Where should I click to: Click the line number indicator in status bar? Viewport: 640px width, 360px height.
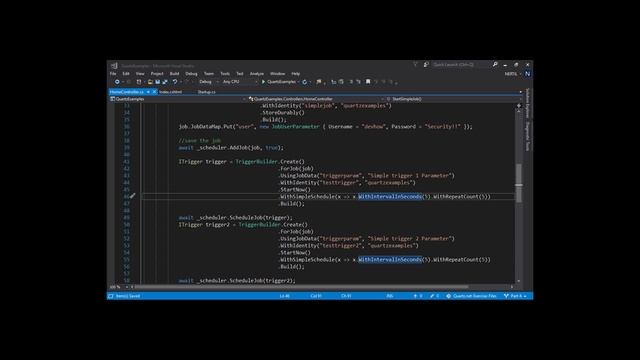(285, 296)
